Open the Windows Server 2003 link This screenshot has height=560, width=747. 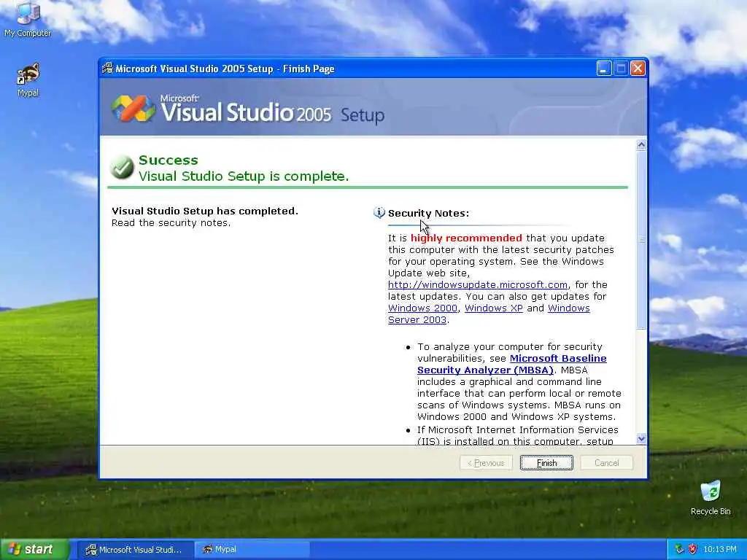[x=489, y=314]
